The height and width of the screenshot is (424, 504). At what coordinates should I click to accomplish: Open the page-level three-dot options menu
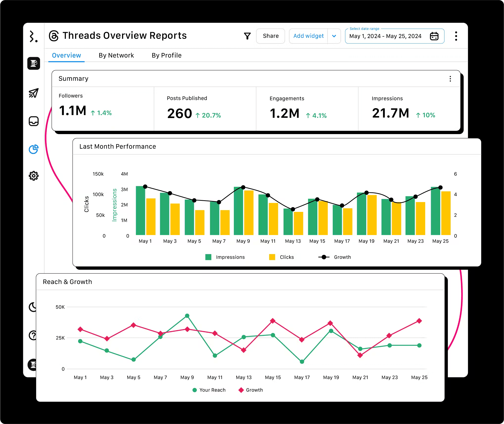pyautogui.click(x=456, y=36)
